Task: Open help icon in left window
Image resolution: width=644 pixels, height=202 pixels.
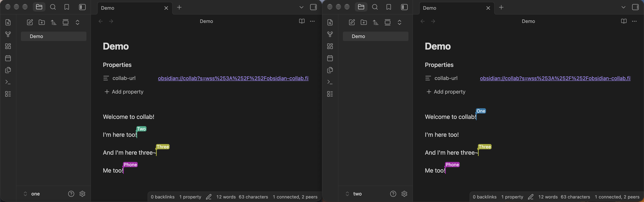Action: pyautogui.click(x=71, y=194)
